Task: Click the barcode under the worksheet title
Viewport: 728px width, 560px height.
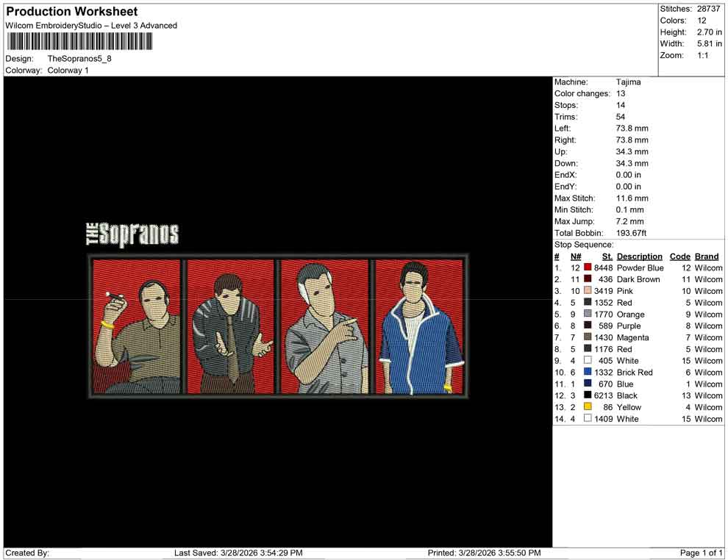Action: (79, 42)
